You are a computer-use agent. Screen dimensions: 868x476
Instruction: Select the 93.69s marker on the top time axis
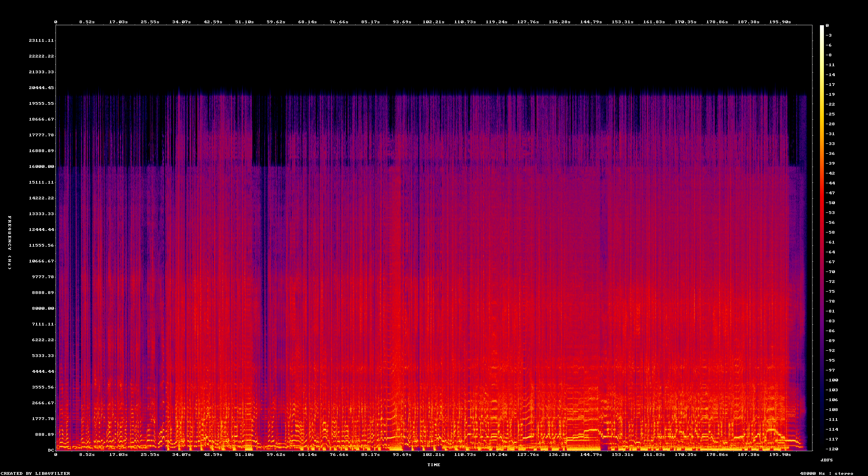coord(402,22)
